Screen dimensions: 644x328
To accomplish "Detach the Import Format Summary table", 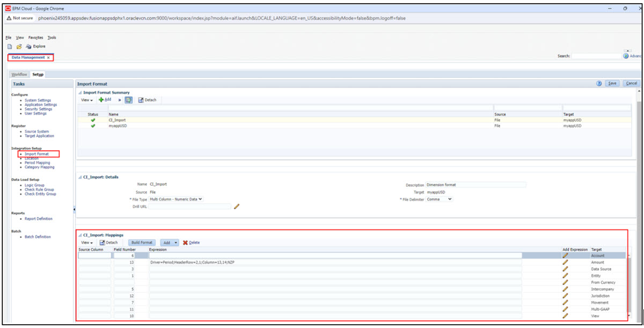I will click(x=148, y=100).
